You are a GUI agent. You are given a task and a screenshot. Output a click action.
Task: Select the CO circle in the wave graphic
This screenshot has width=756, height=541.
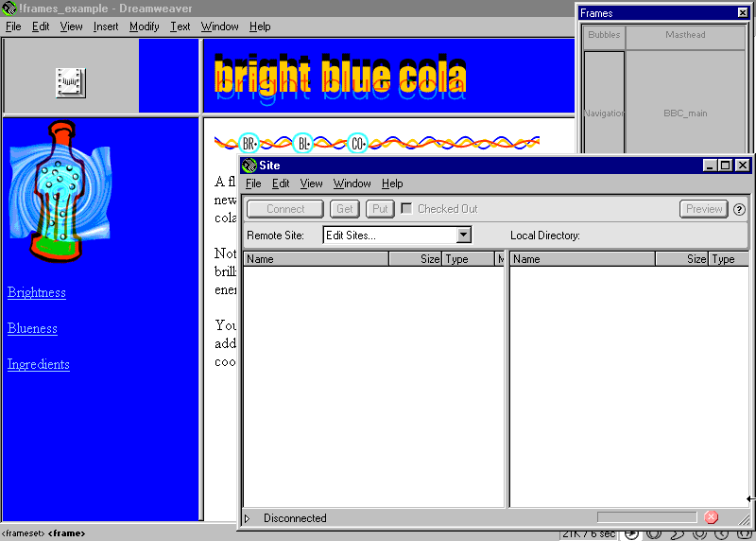(357, 144)
